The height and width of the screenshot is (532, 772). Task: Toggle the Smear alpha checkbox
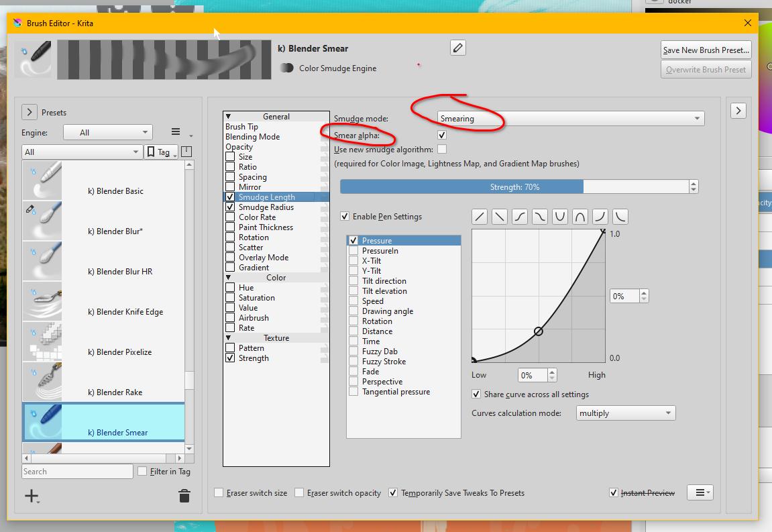point(442,135)
